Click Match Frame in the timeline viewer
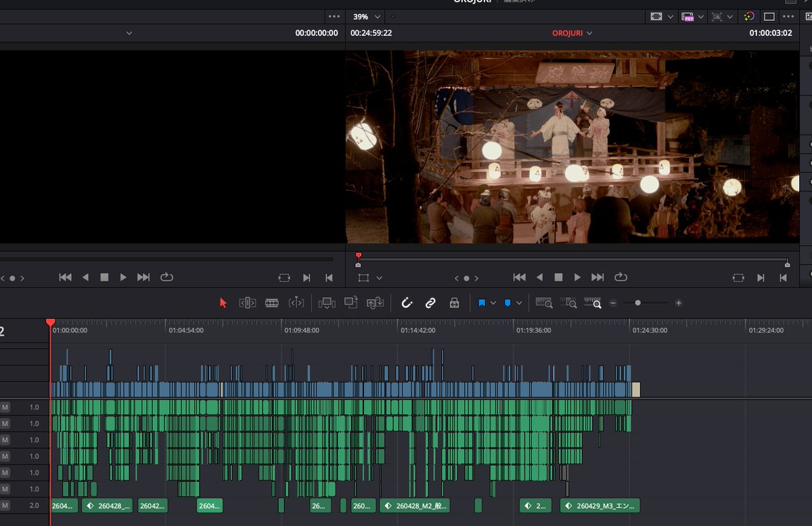Image resolution: width=812 pixels, height=526 pixels. 738,278
